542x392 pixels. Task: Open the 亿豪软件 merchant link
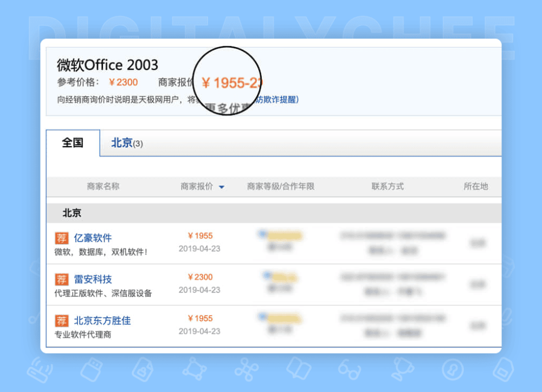tap(93, 238)
